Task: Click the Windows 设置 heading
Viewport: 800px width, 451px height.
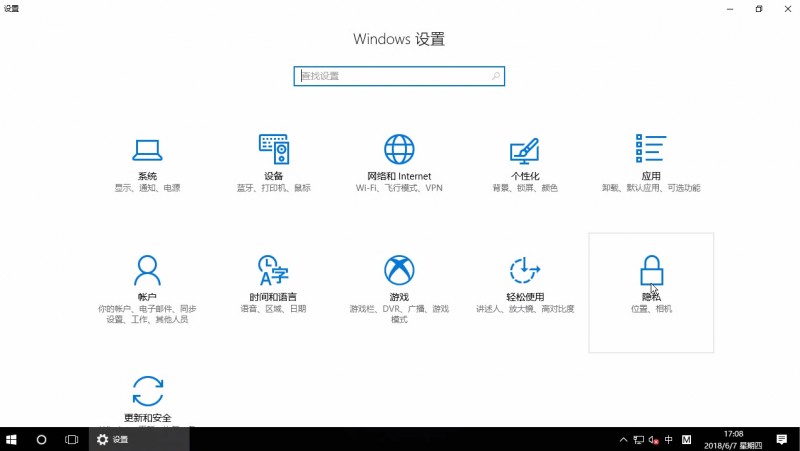Action: (399, 39)
